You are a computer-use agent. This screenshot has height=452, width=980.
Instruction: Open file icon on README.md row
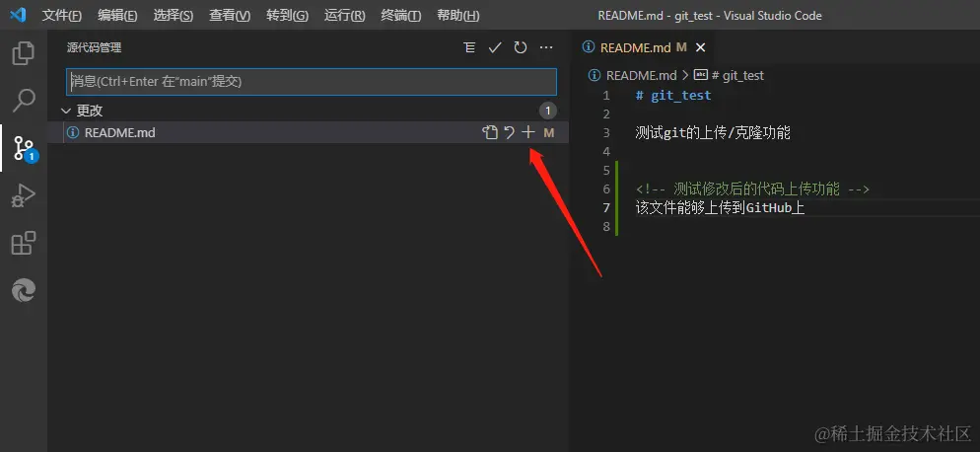coord(490,132)
